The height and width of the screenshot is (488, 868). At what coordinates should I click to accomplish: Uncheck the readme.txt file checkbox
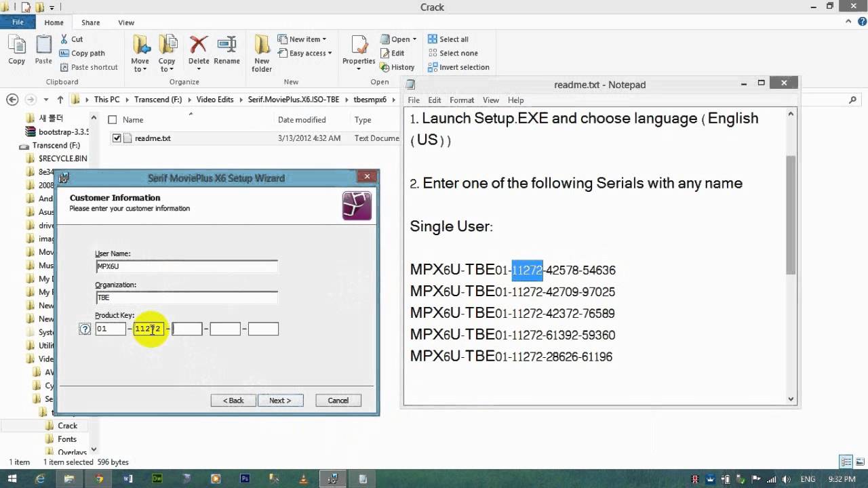(117, 138)
